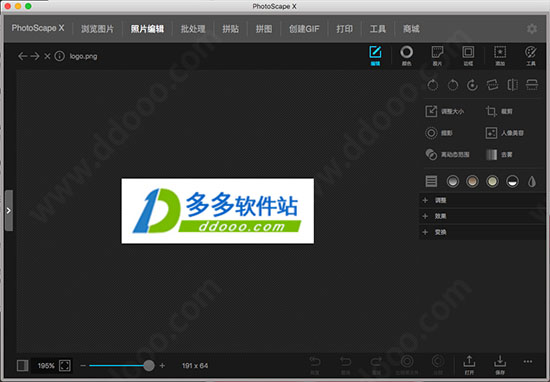The image size is (550, 382).
Task: Expand the left side panel chevron
Action: tap(9, 210)
